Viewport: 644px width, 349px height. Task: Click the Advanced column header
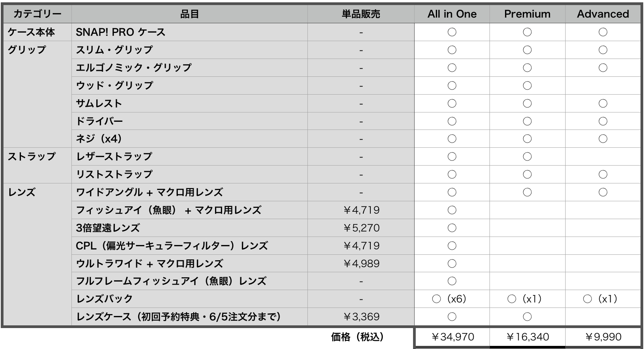pos(602,14)
